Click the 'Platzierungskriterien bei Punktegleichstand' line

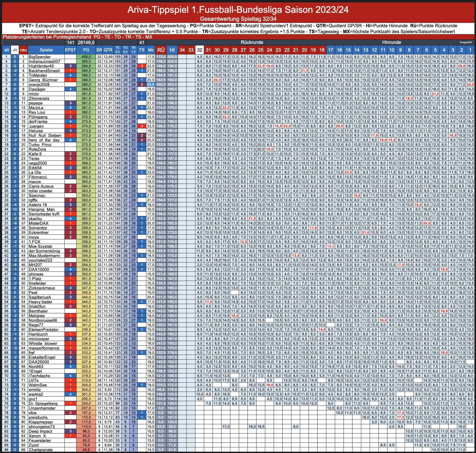(x=77, y=37)
